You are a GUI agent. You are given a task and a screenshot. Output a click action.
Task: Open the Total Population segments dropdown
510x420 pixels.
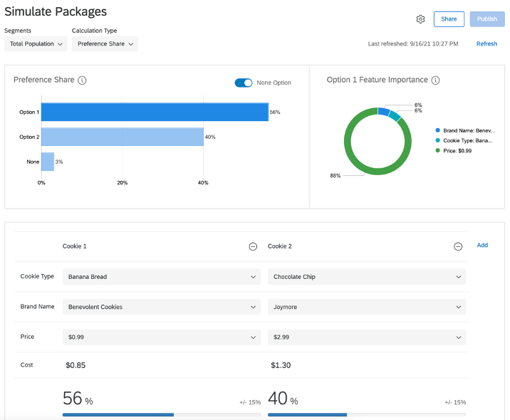(36, 44)
